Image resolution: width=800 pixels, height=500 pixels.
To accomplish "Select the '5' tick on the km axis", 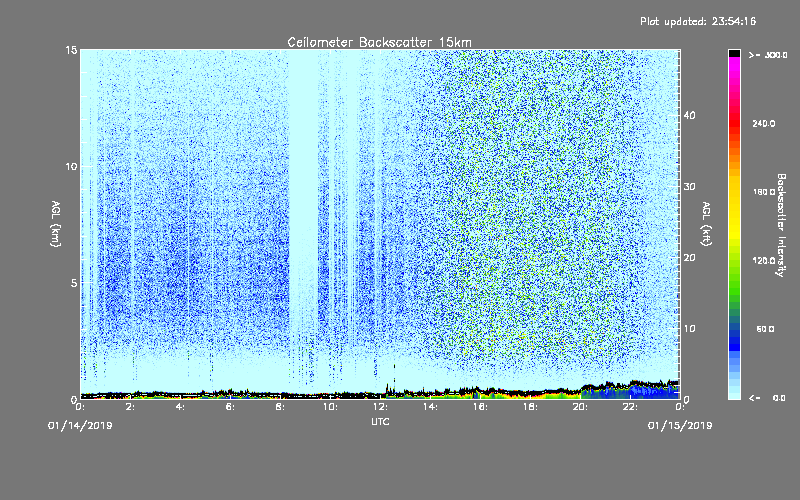I will pos(74,283).
